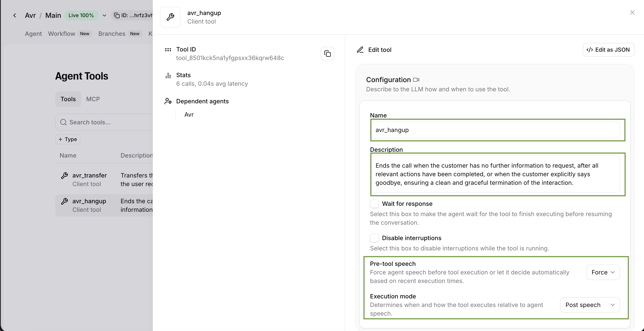This screenshot has height=331, width=644.
Task: Click the back arrow next to Avr
Action: (15, 15)
